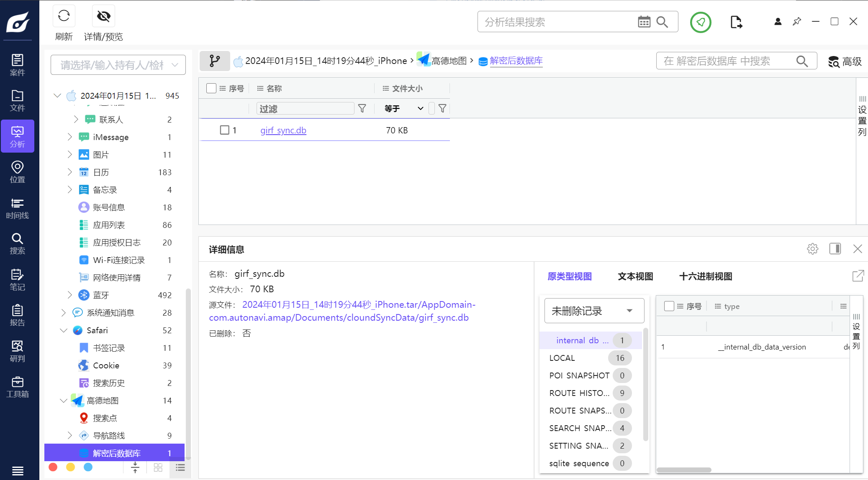Image resolution: width=868 pixels, height=480 pixels.
Task: Switch to 文本视图 tab
Action: tap(635, 276)
